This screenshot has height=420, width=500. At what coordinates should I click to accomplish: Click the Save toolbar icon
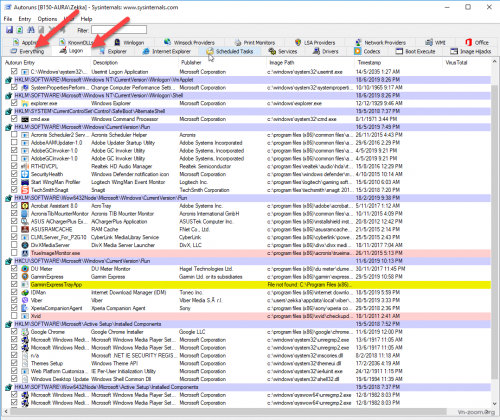pyautogui.click(x=9, y=30)
